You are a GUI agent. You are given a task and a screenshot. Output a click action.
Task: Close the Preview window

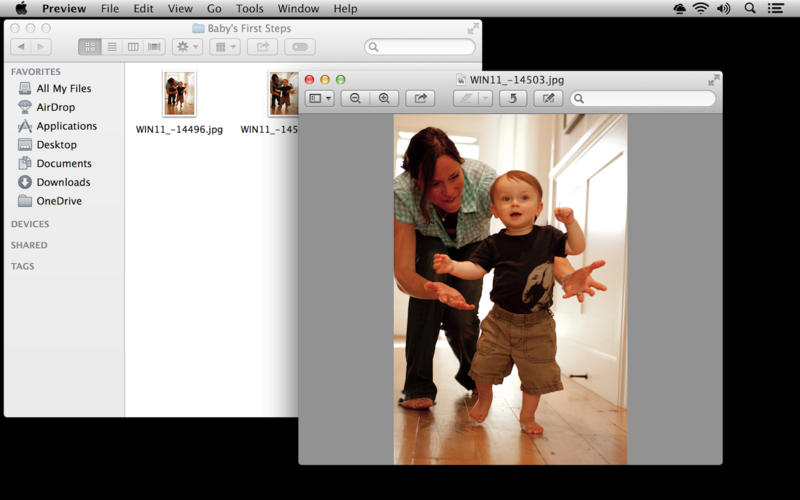309,80
